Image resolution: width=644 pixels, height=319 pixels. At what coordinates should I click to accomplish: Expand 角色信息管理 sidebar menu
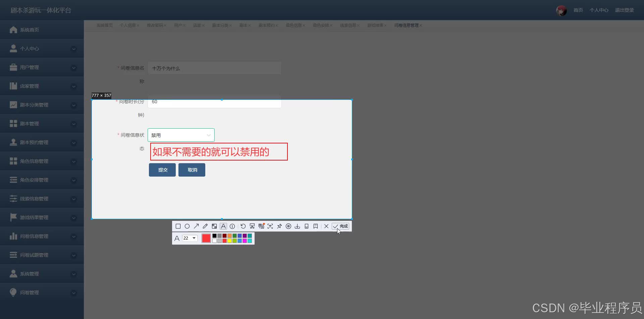(x=42, y=161)
